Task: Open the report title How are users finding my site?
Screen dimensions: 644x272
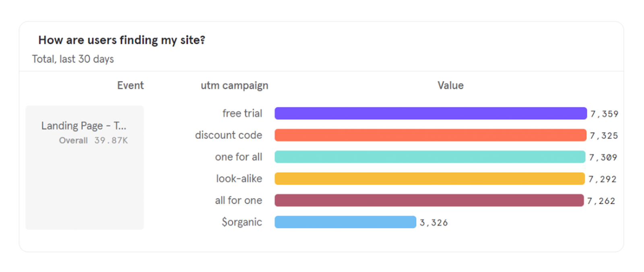Action: (122, 40)
